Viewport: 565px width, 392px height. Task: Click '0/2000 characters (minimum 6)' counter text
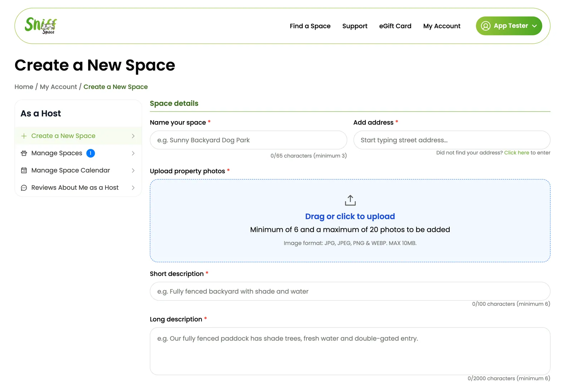coord(509,378)
